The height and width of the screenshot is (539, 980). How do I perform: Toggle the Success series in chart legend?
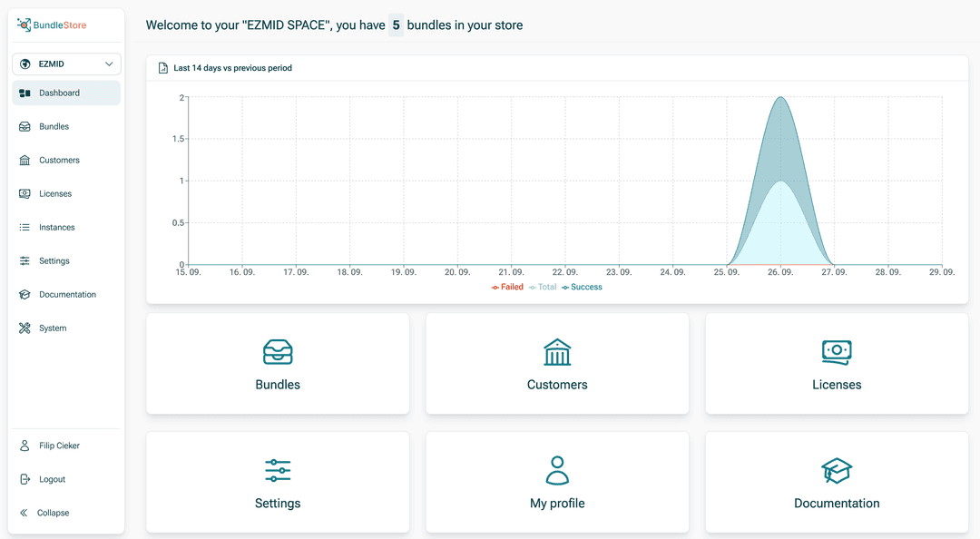582,287
